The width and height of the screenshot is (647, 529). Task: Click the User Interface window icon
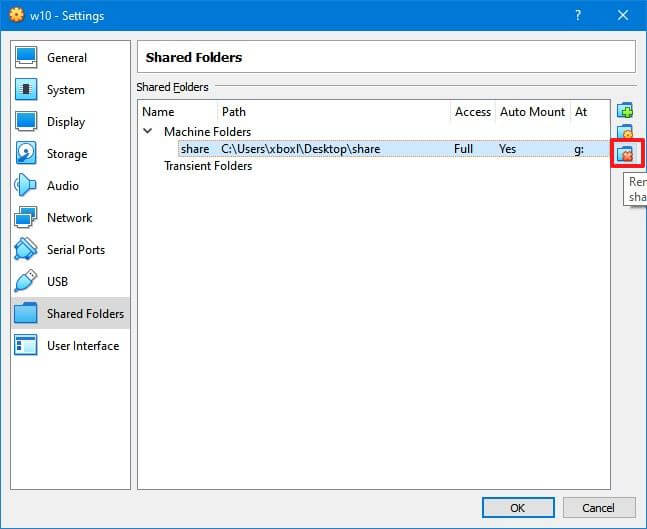coord(26,345)
